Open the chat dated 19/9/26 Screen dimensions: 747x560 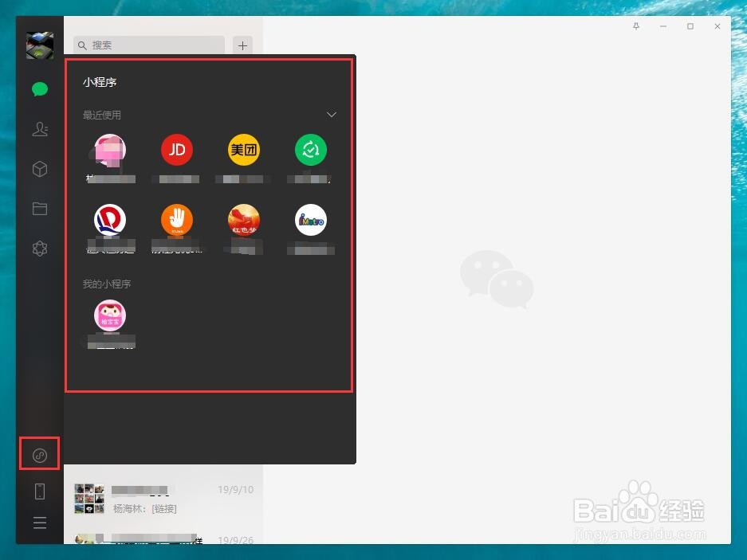point(163,536)
